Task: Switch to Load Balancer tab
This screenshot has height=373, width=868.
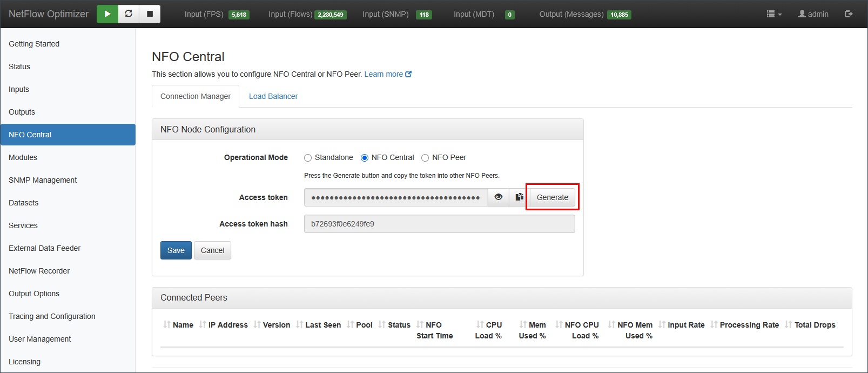Action: pos(273,96)
